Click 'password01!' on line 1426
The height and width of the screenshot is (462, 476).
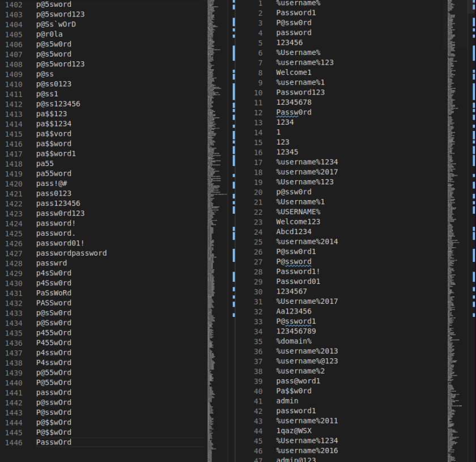(61, 243)
